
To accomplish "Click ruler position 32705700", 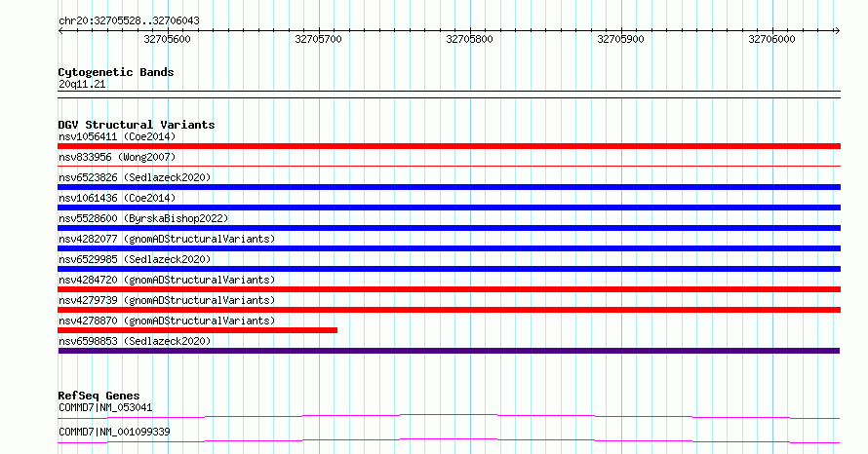I will (x=318, y=39).
